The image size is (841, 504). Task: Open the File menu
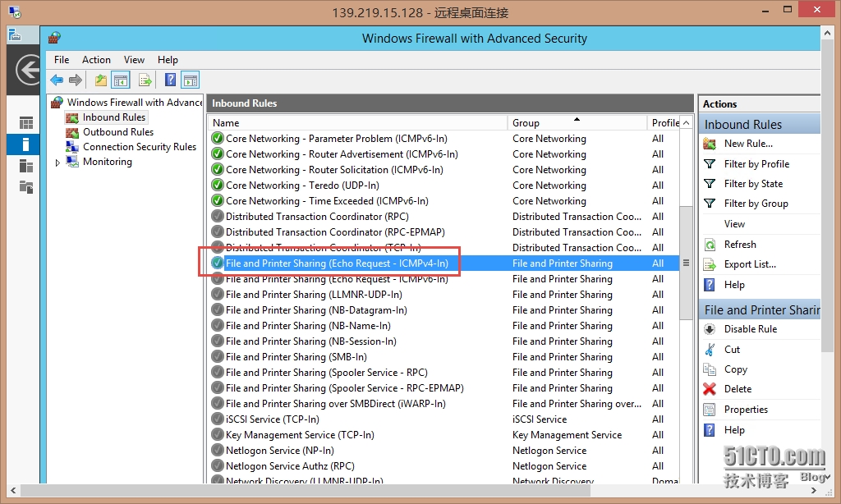click(x=62, y=60)
